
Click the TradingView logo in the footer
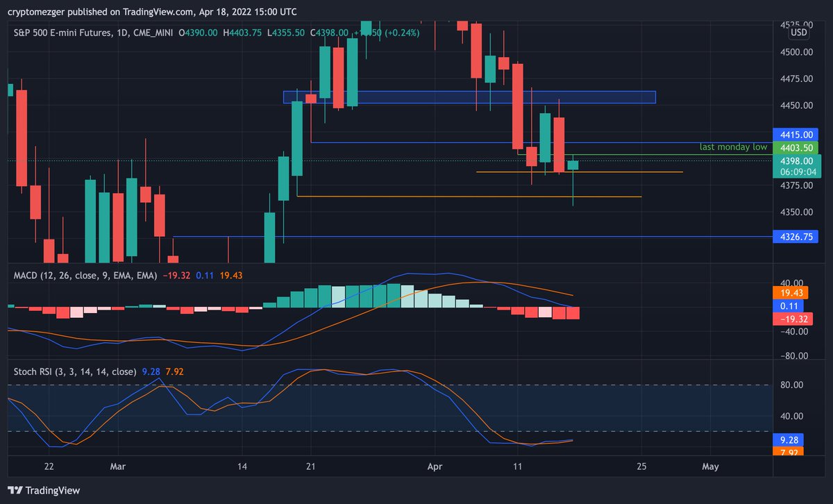point(44,490)
